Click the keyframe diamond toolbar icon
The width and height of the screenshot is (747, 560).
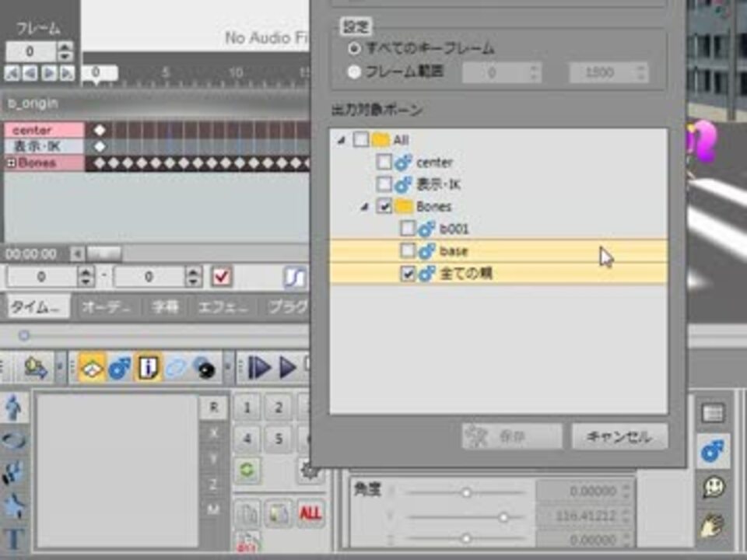[x=92, y=368]
